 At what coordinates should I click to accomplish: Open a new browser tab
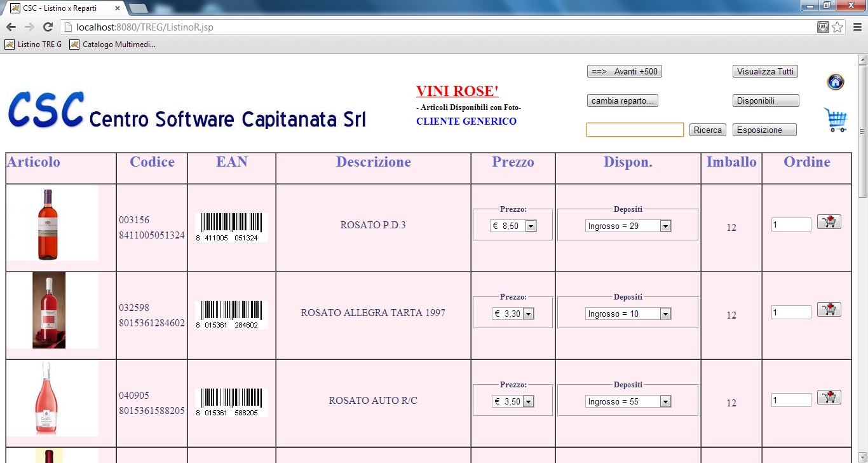point(139,8)
